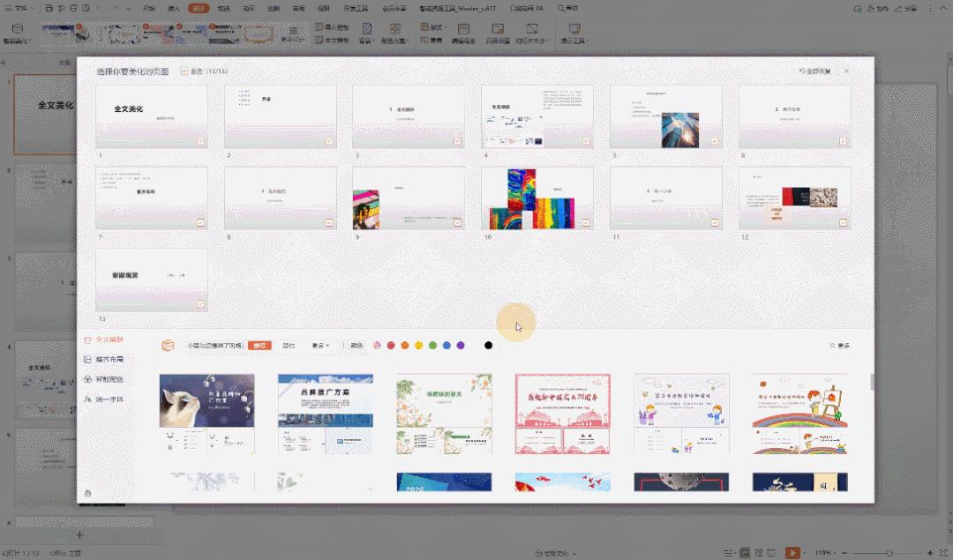Toggle checkbox on dialog slide 11 thumbnail
The width and height of the screenshot is (953, 560).
click(x=715, y=223)
